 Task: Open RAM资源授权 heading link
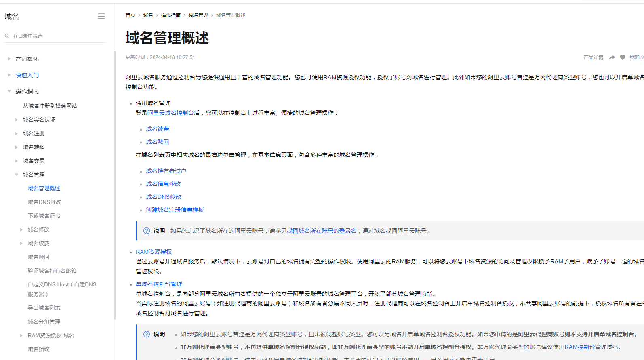tap(154, 252)
